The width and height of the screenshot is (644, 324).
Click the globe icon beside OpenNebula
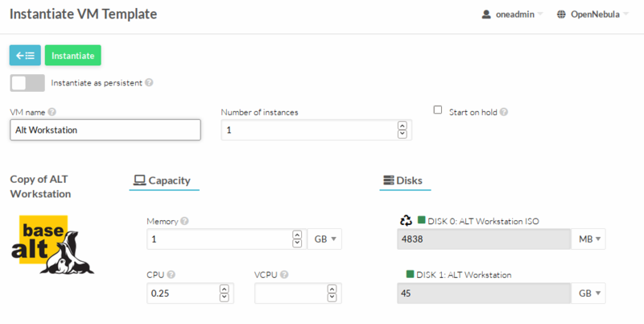point(561,15)
